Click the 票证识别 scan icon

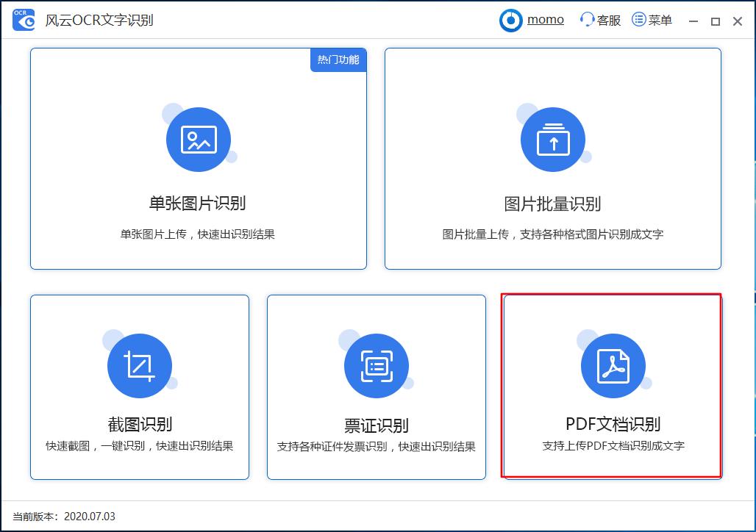[376, 365]
